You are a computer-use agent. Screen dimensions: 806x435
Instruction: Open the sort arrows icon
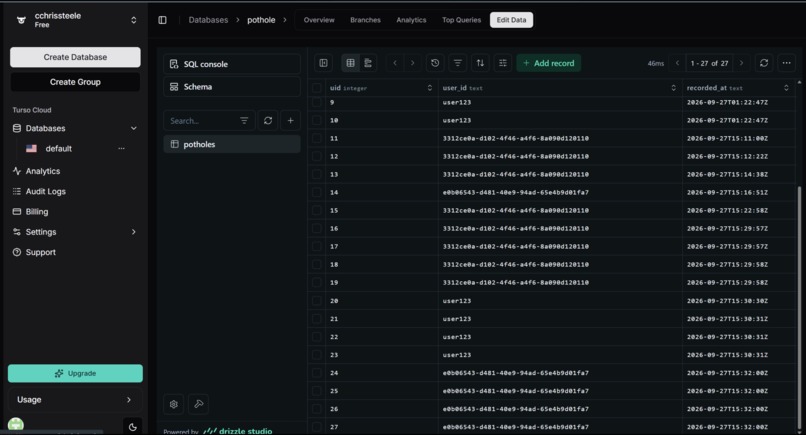tap(480, 63)
